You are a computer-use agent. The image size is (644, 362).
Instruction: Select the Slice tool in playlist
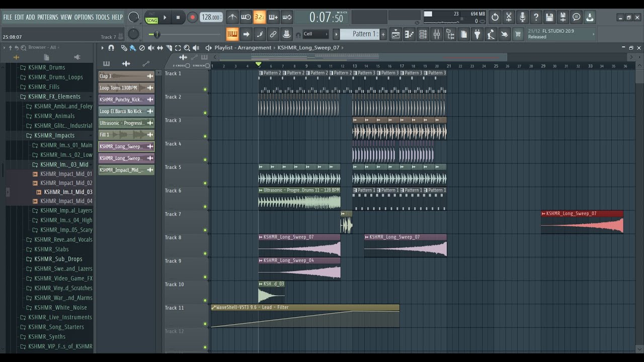(x=169, y=48)
